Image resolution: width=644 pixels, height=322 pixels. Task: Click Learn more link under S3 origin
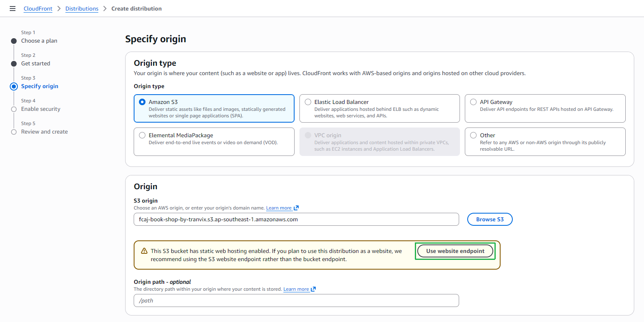tap(279, 208)
